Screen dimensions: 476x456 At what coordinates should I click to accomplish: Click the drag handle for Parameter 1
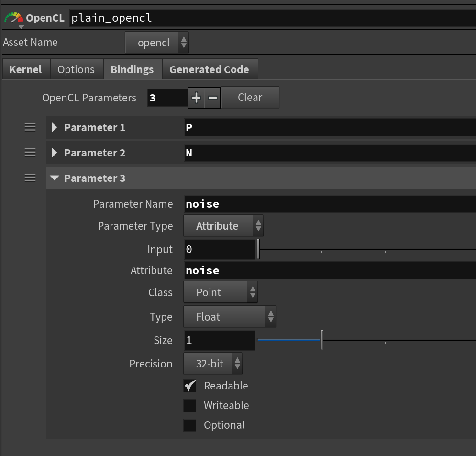(x=30, y=127)
